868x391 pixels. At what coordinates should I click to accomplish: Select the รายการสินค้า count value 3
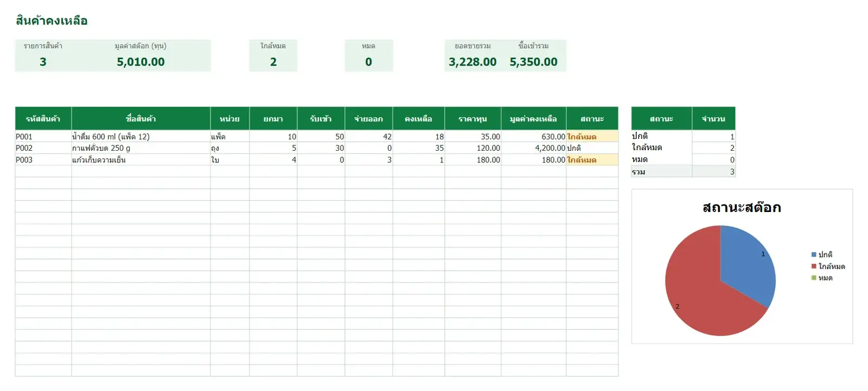click(x=43, y=62)
